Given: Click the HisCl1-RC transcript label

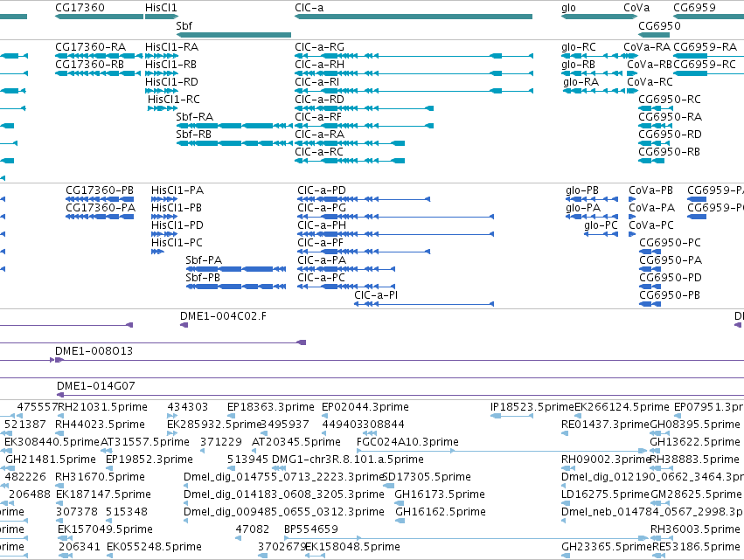Looking at the screenshot, I should 174,100.
